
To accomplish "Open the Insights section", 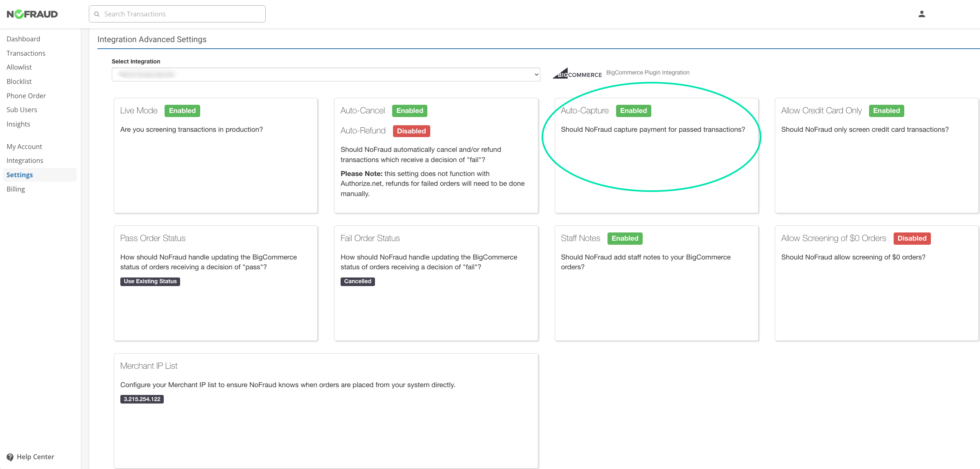I will click(18, 124).
